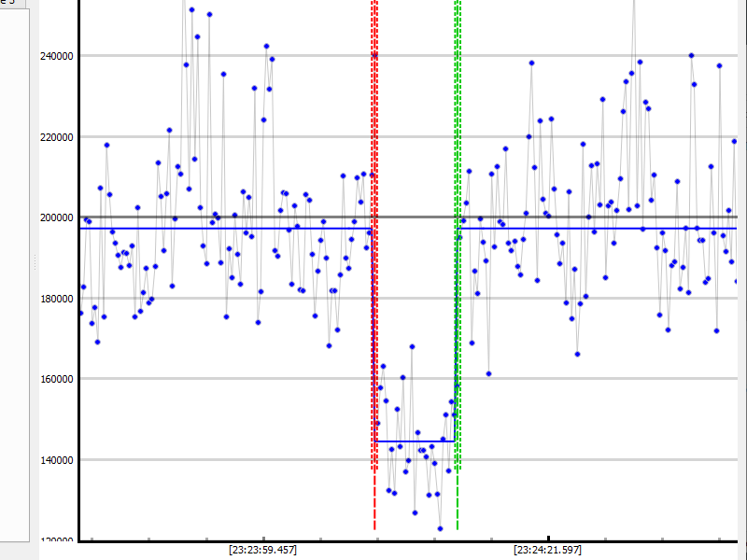This screenshot has width=747, height=560.
Task: Click the data point on the red marker near 240000
Action: (374, 55)
